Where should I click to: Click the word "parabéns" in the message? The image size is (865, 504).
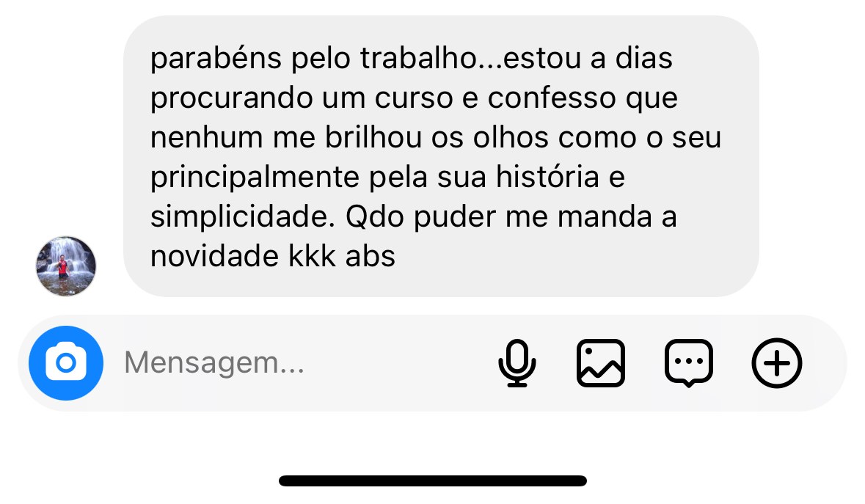pyautogui.click(x=216, y=59)
